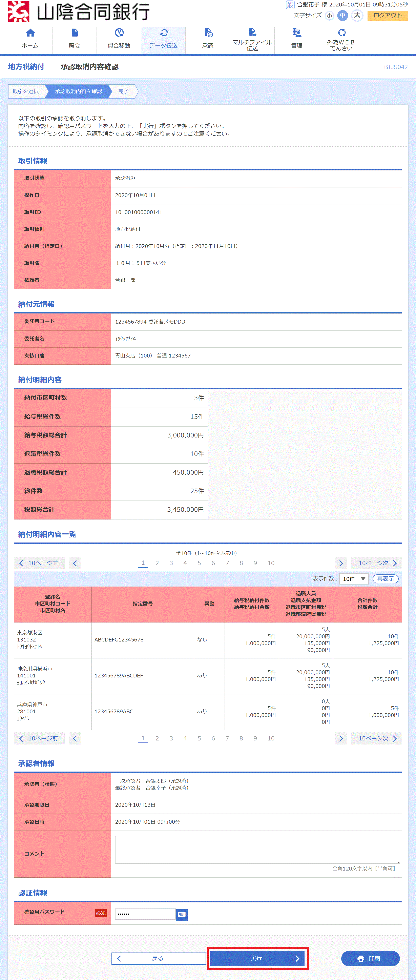Go to page 10 in top pagination
This screenshot has width=416, height=980.
click(x=271, y=563)
